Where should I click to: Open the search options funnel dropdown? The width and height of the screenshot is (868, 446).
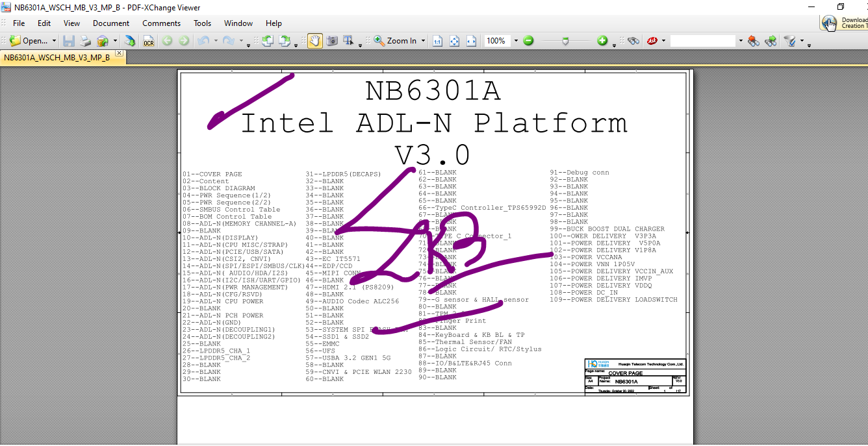click(x=802, y=42)
